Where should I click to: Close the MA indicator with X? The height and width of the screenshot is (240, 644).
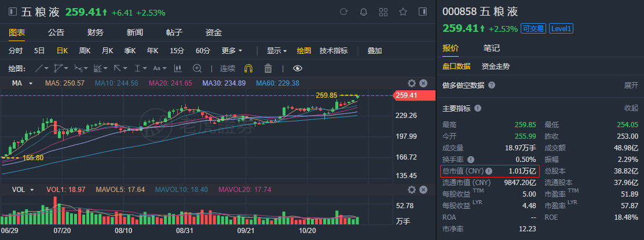pyautogui.click(x=423, y=83)
